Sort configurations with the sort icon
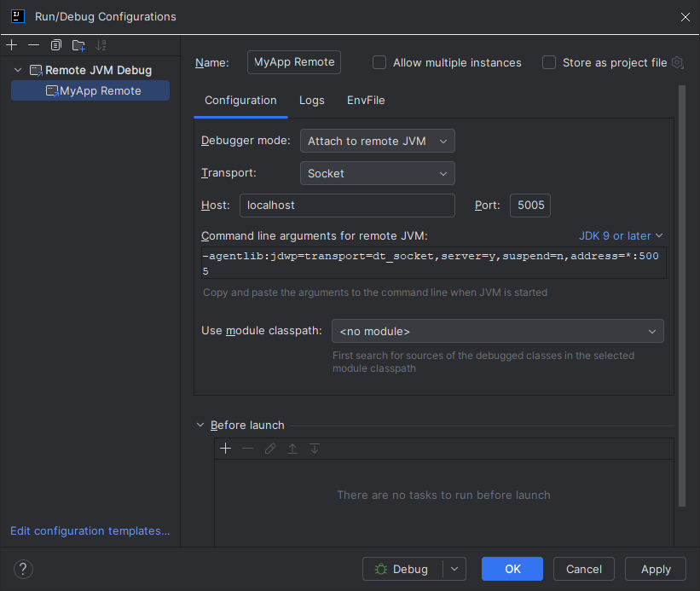The image size is (700, 591). (101, 44)
